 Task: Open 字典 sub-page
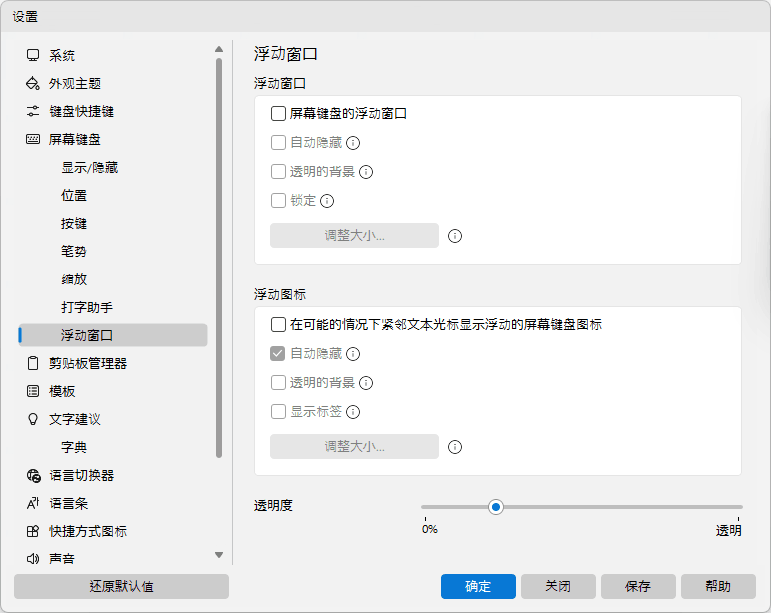(113, 447)
